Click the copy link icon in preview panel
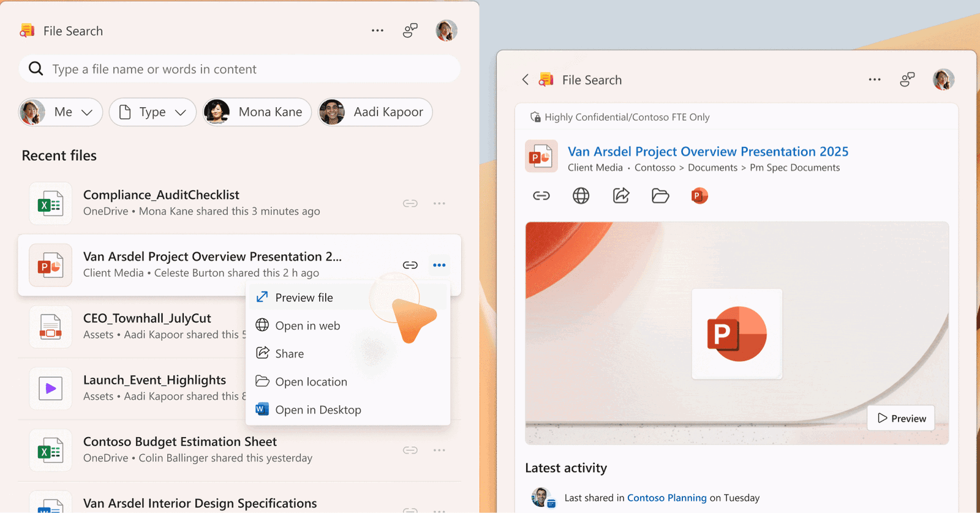The height and width of the screenshot is (513, 980). pyautogui.click(x=541, y=196)
